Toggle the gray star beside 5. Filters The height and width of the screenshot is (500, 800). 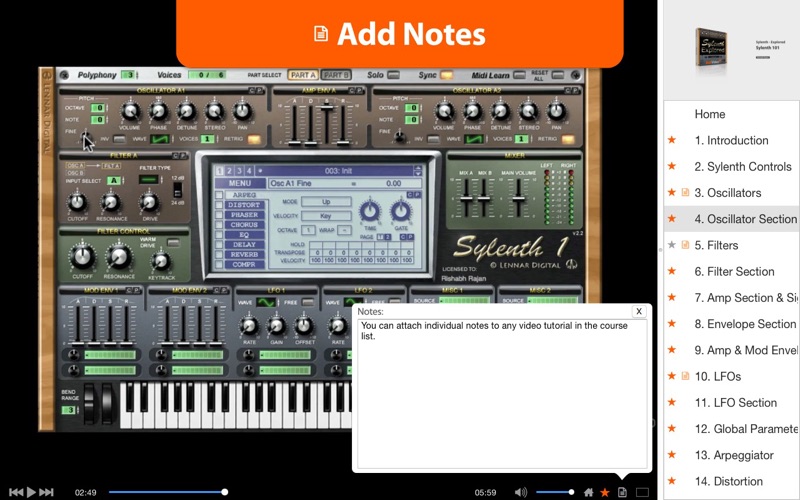click(672, 245)
